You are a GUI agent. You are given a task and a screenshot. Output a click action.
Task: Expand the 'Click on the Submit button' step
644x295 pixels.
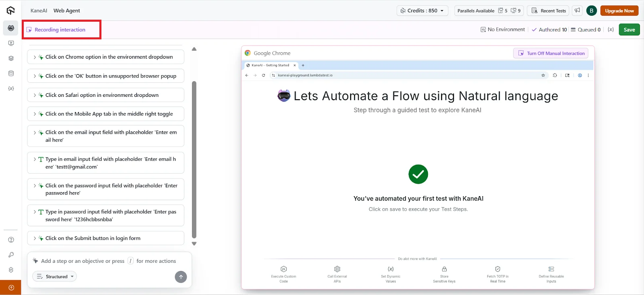tap(35, 238)
